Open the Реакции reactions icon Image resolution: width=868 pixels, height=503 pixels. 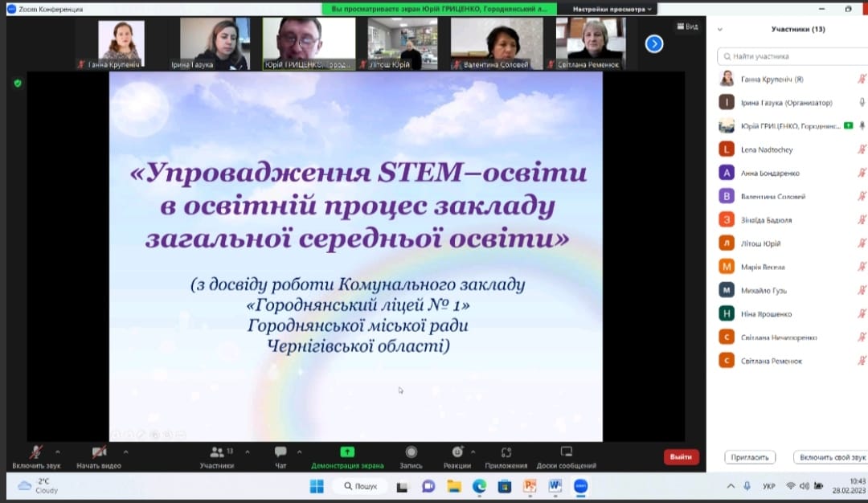pos(457,452)
